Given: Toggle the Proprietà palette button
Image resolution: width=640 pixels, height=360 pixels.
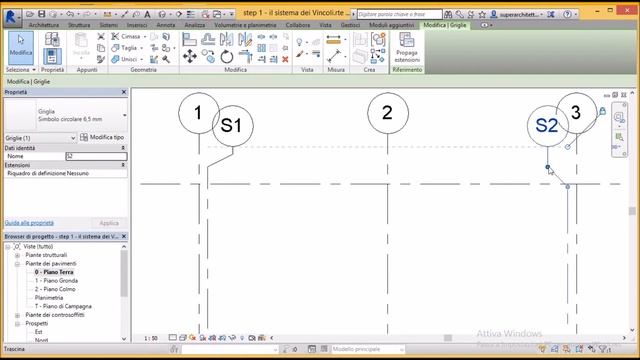Looking at the screenshot, I should click(52, 56).
